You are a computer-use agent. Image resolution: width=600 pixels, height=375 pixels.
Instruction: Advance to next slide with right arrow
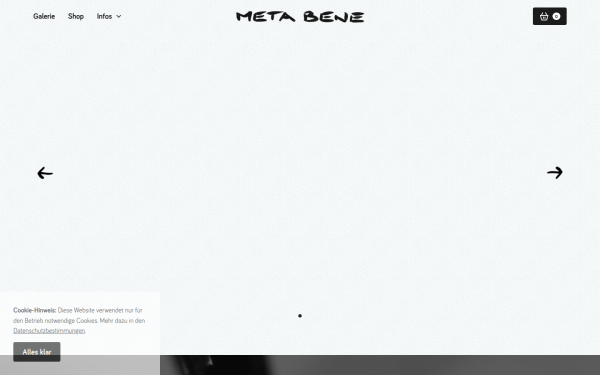555,173
